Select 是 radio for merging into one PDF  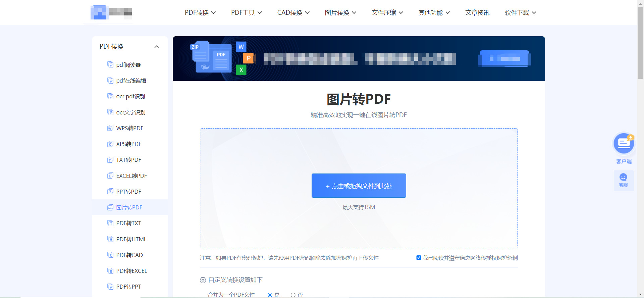coord(270,295)
